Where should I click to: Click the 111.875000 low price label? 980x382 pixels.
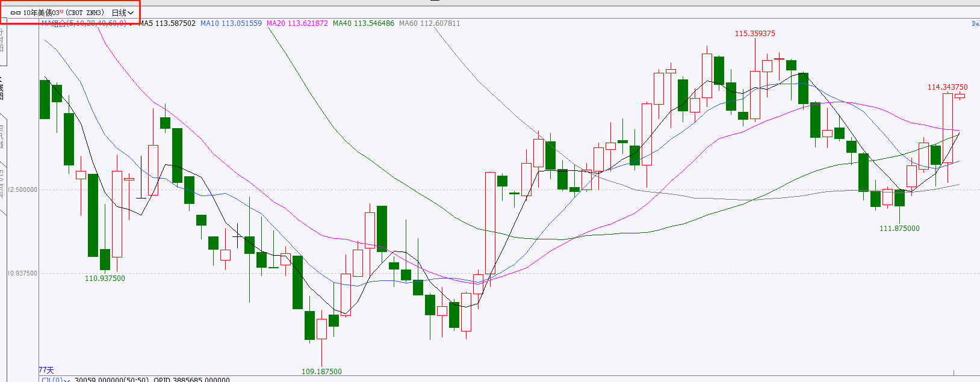point(899,229)
